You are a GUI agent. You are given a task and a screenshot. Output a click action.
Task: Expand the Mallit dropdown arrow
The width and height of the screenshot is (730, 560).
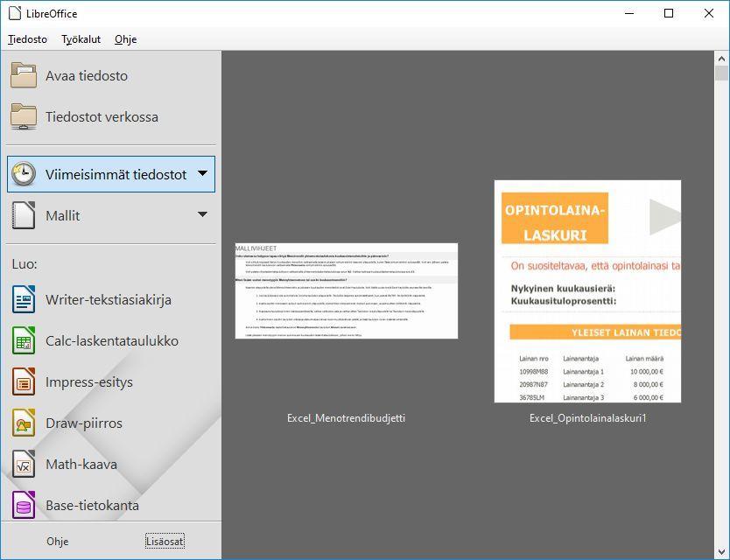(202, 214)
